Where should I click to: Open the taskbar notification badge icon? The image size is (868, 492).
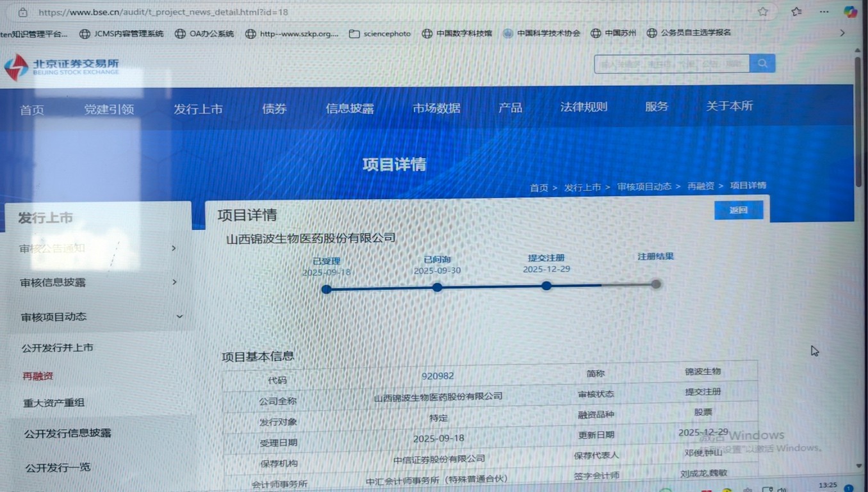click(849, 488)
